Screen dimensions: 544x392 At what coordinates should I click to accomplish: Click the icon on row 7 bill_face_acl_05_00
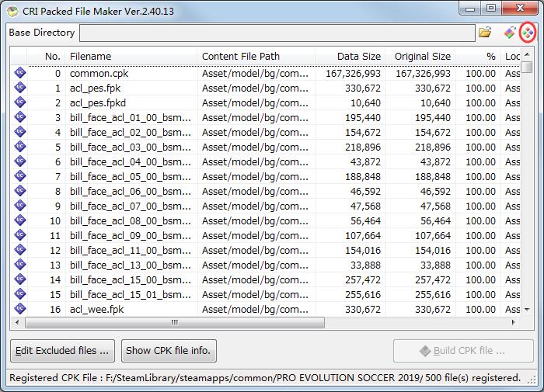pyautogui.click(x=20, y=176)
